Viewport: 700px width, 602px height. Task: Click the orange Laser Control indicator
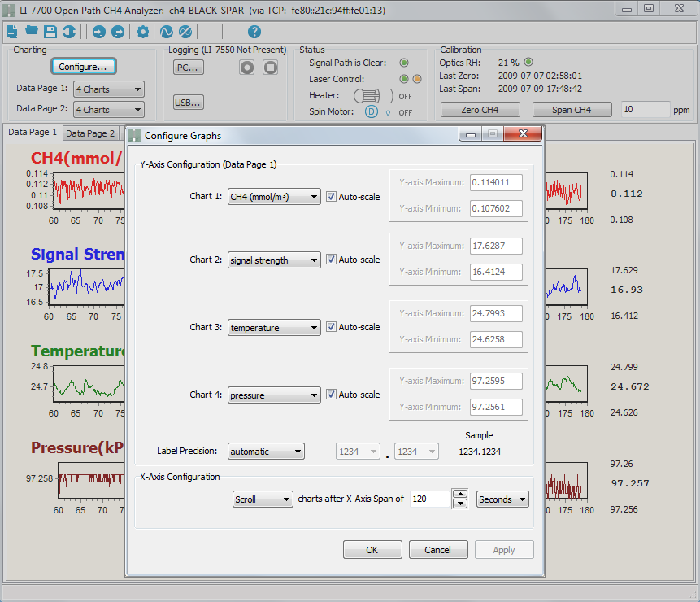pos(417,79)
